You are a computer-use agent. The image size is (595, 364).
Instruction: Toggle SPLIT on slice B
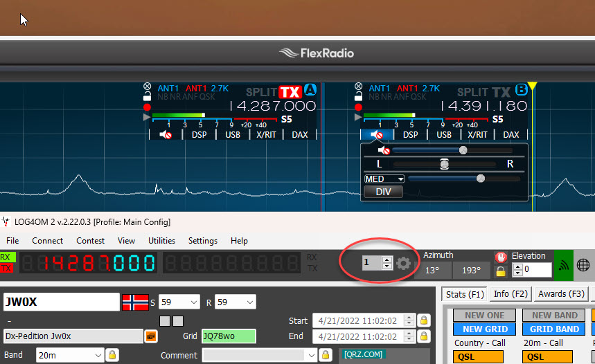tap(473, 92)
